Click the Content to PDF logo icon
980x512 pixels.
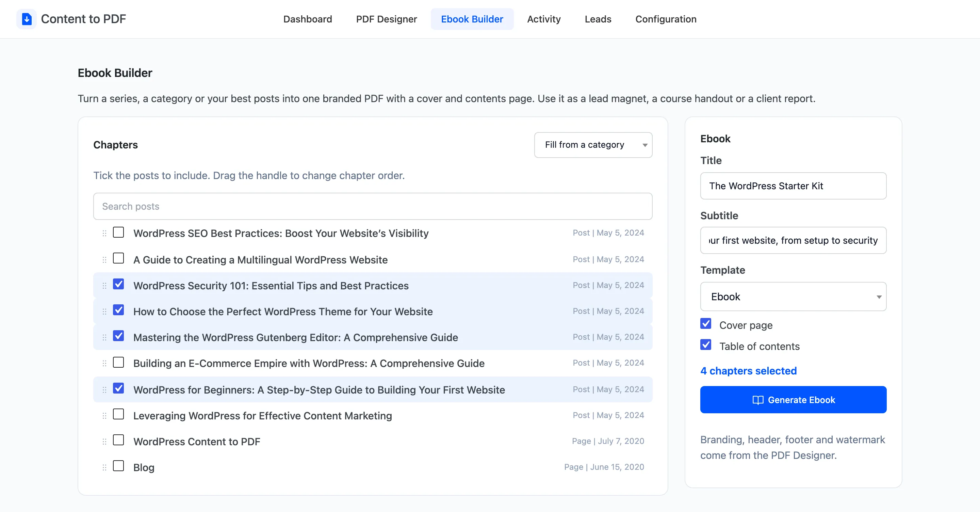coord(26,19)
